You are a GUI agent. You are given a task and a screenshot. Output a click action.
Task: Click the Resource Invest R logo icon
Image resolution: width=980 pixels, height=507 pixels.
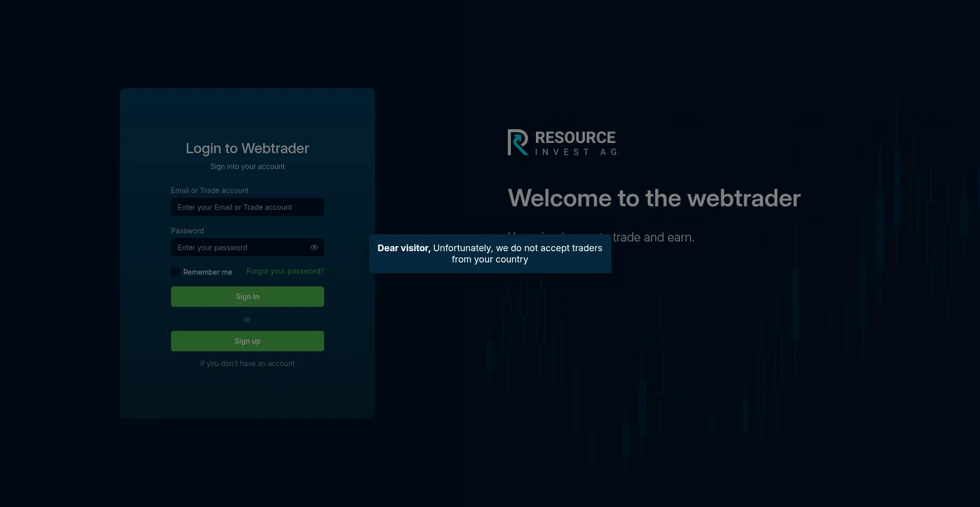point(518,142)
